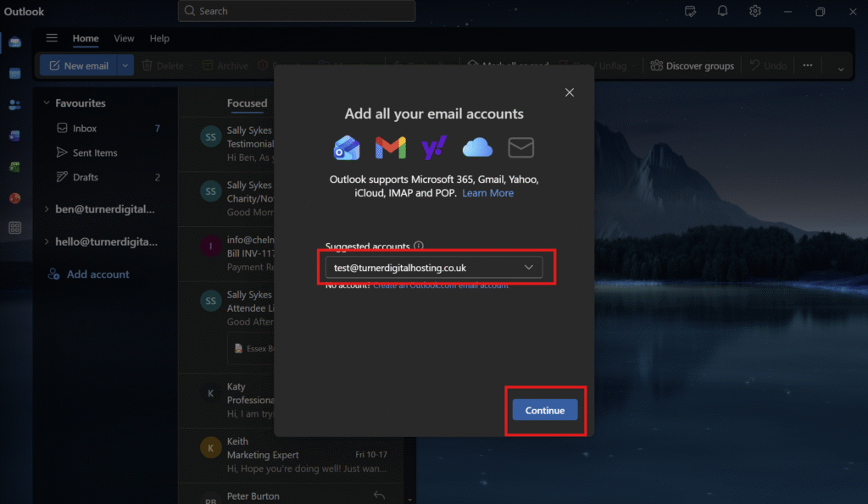This screenshot has width=868, height=504.
Task: Open the ribbon more options ellipsis
Action: (x=808, y=65)
